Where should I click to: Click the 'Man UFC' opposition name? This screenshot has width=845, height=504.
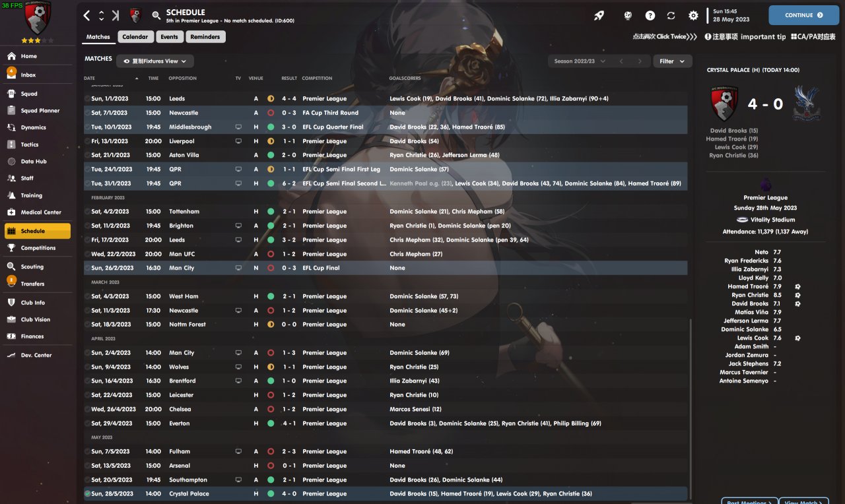182,254
